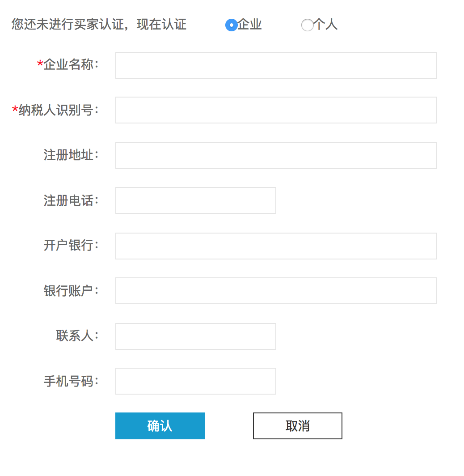The image size is (464, 476).
Task: Focus the 纳税人识别号 text box
Action: click(276, 110)
